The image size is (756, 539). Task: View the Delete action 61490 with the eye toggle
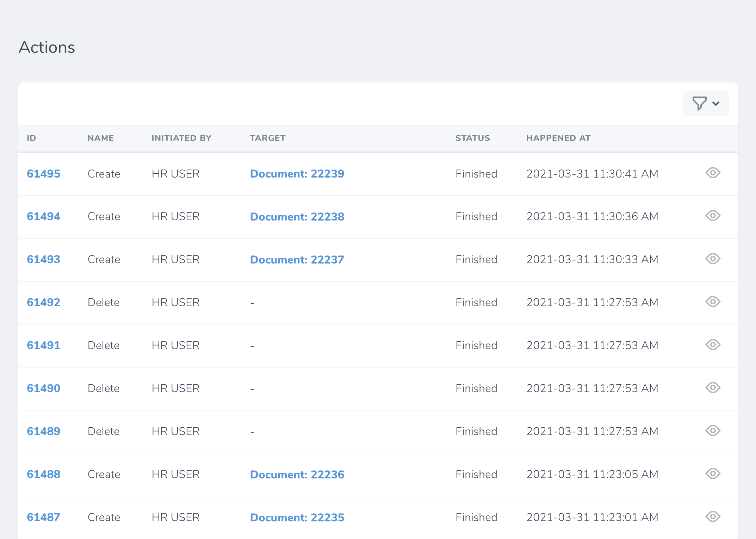point(712,388)
